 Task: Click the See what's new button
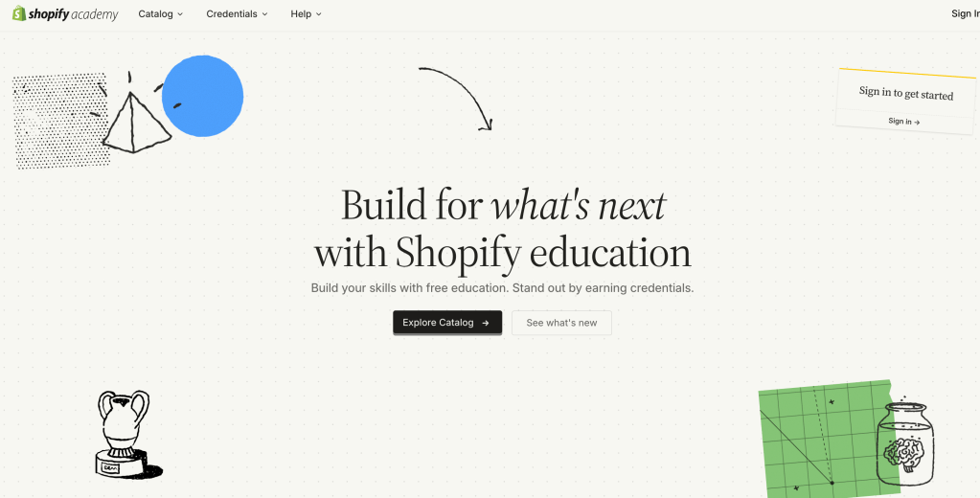(561, 323)
